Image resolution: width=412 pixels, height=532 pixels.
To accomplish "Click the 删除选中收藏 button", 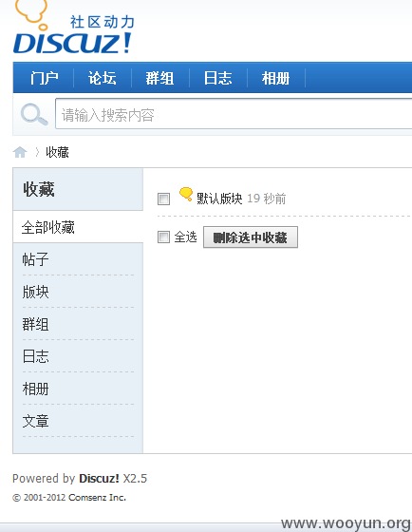I will 251,237.
